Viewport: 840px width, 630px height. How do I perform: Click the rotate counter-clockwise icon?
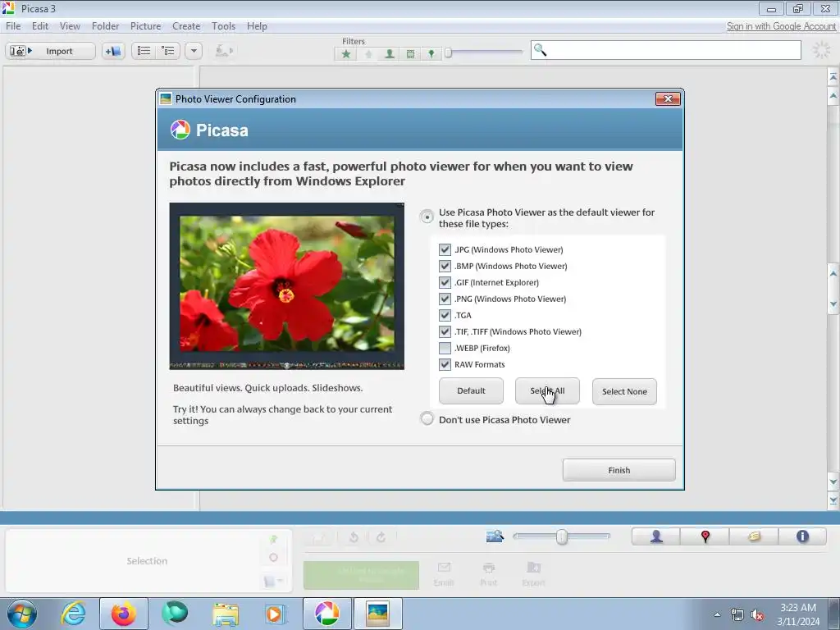click(354, 537)
